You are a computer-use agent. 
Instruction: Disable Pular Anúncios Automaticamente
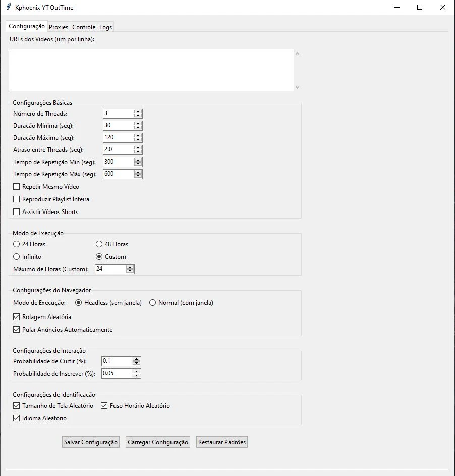coord(17,330)
